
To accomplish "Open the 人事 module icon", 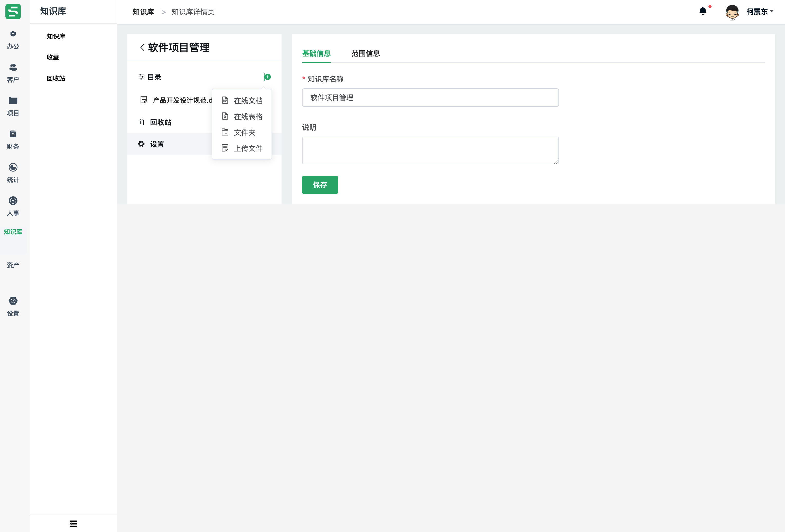I will 13,201.
